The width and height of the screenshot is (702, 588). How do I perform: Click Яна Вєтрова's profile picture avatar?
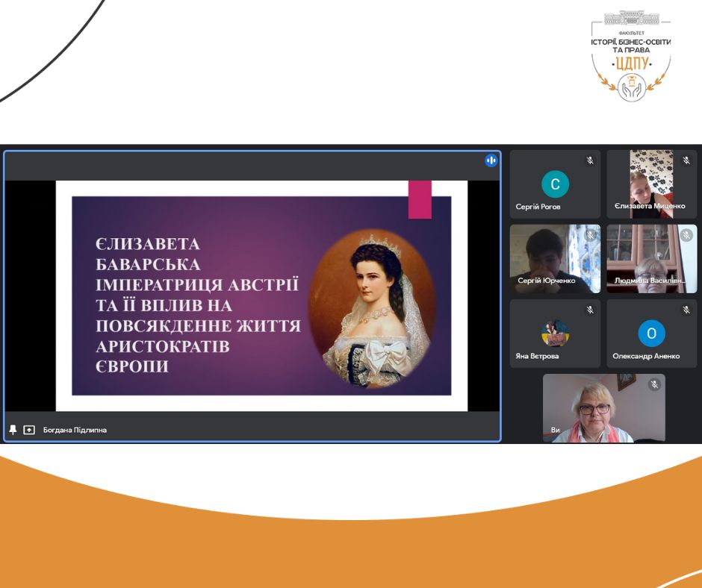[555, 334]
